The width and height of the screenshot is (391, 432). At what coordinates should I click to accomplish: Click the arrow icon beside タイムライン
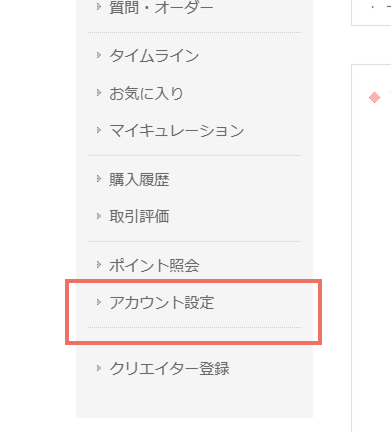[x=99, y=55]
